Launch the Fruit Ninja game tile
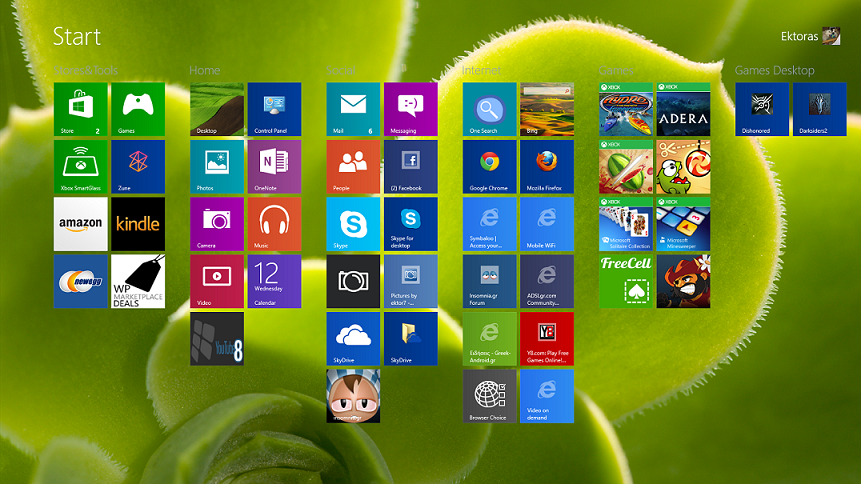This screenshot has height=484, width=861. click(x=626, y=166)
